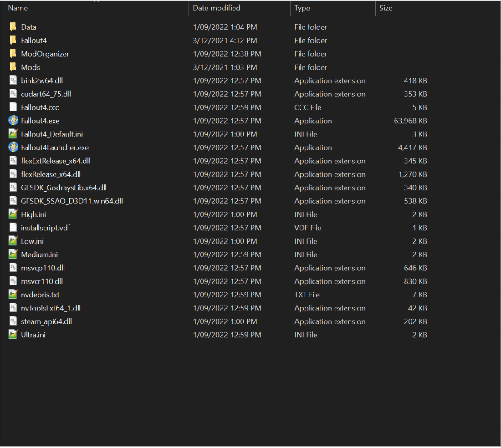Select the file name nvToolsExt64_1.dll
Screen dimensions: 501x448
[51, 309]
